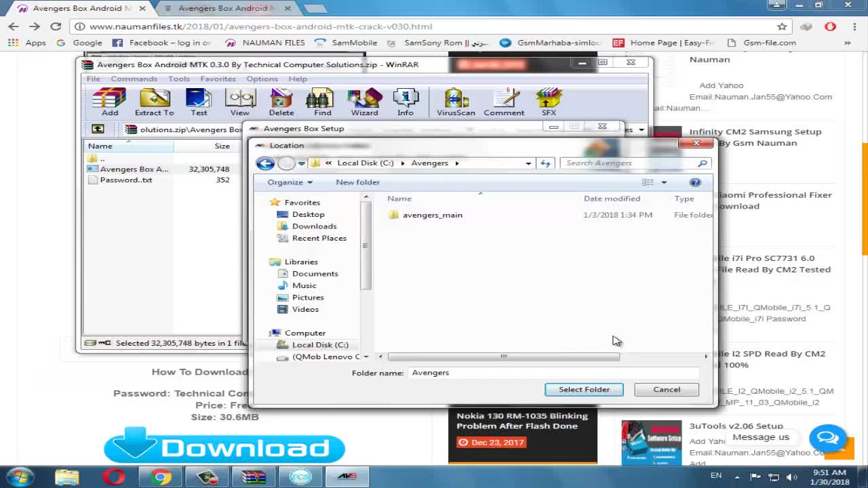The height and width of the screenshot is (488, 868).
Task: Bookmark this page with the star icon
Action: click(782, 26)
